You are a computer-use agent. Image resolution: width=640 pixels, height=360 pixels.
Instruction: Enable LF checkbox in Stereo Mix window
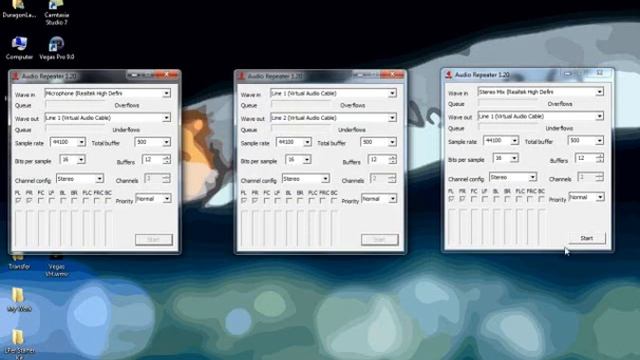pos(484,199)
